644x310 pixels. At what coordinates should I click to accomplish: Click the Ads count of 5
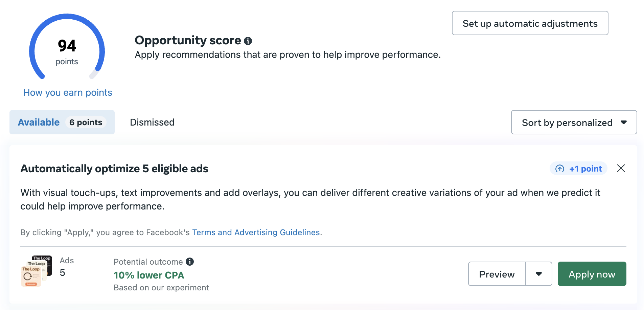pyautogui.click(x=63, y=272)
